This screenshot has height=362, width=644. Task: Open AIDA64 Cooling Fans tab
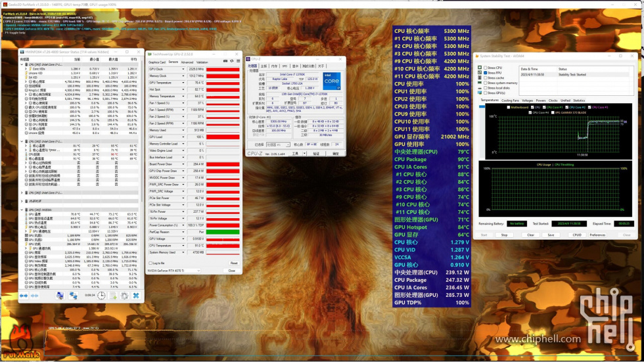pyautogui.click(x=510, y=101)
